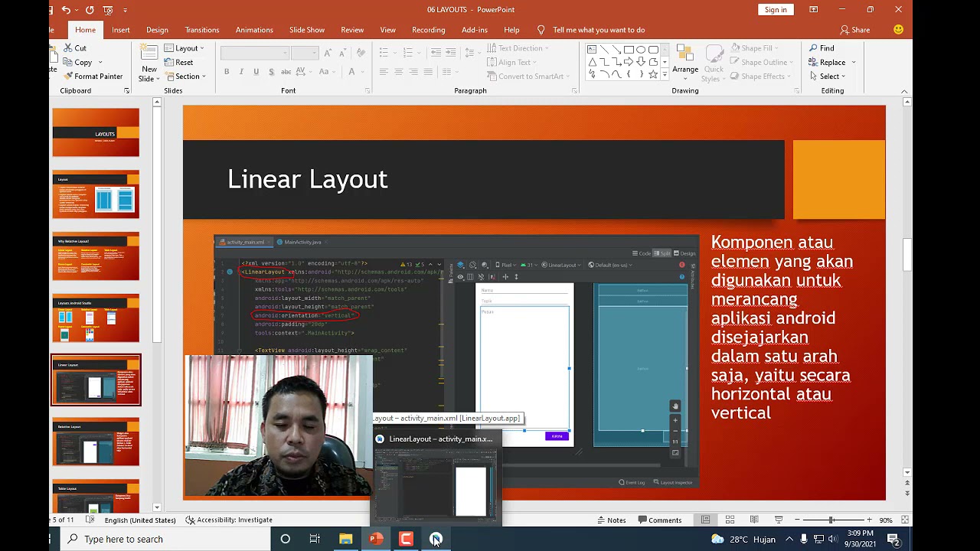The height and width of the screenshot is (551, 980).
Task: Toggle text Shadow formatting
Action: point(270,72)
